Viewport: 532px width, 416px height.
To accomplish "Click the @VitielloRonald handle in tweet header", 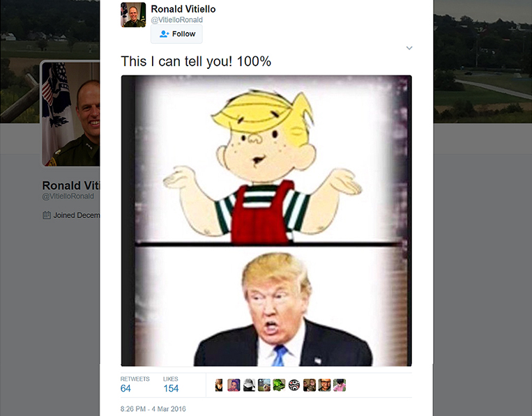I will coord(177,20).
